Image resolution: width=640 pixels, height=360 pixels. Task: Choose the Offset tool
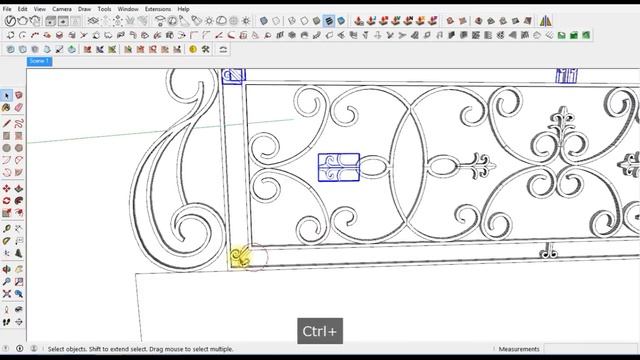(x=19, y=213)
